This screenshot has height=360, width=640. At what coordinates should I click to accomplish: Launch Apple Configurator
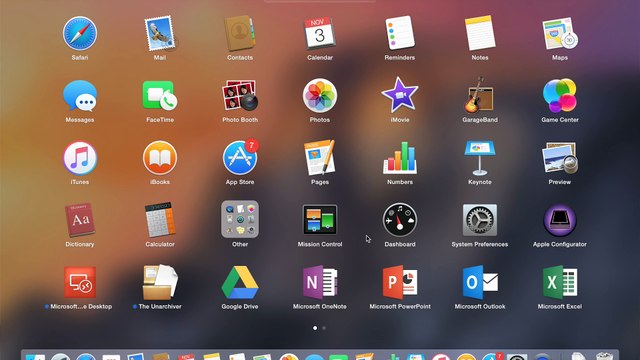click(560, 221)
